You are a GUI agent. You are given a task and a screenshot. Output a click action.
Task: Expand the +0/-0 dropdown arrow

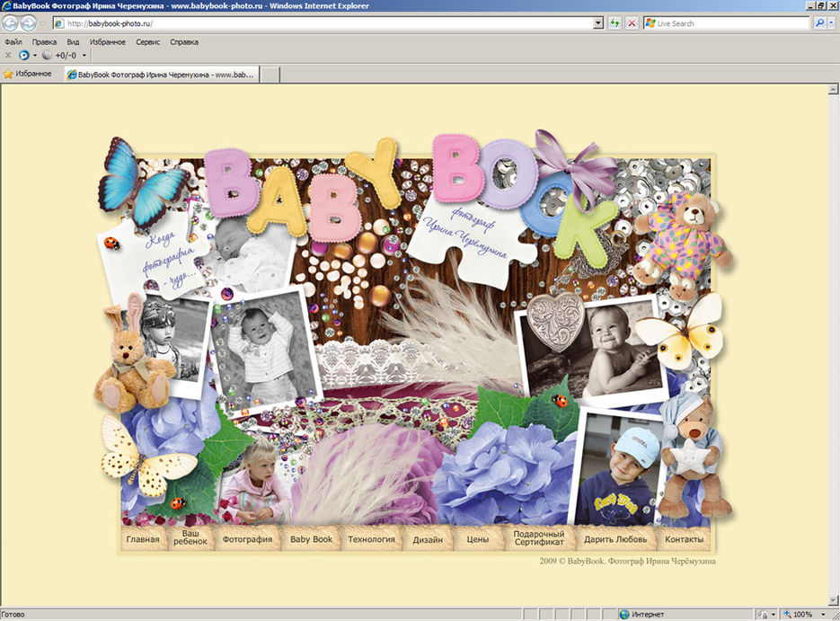[x=84, y=55]
